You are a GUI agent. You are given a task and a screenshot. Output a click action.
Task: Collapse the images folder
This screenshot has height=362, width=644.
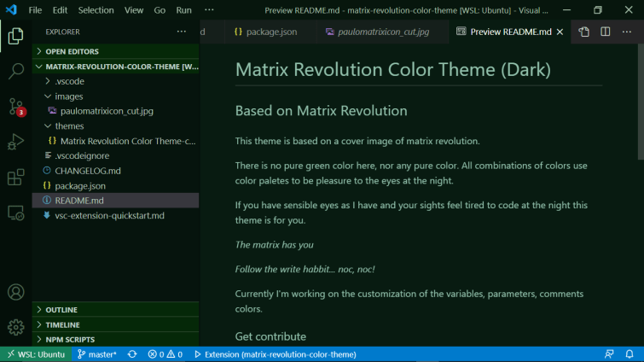click(116, 96)
